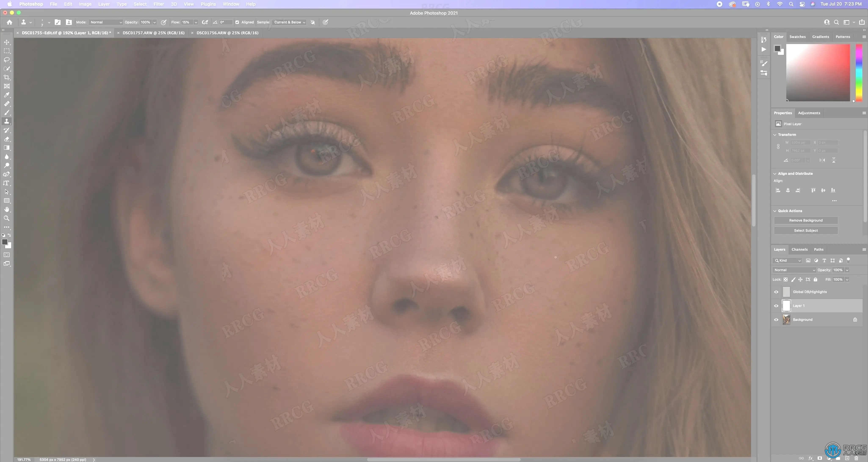Select the Rectangular Marquee tool
This screenshot has width=868, height=462.
[7, 51]
